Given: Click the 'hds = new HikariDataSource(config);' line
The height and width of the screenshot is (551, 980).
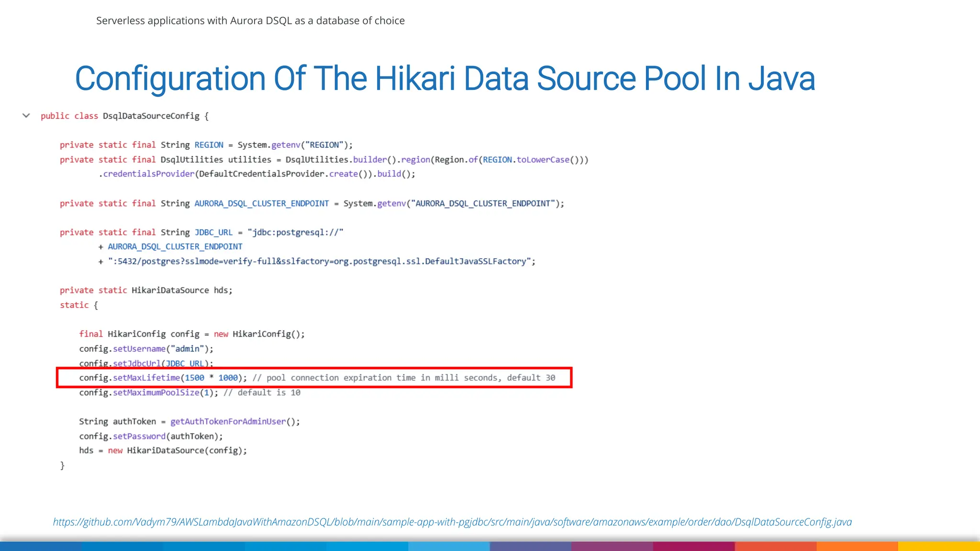Looking at the screenshot, I should pyautogui.click(x=163, y=451).
